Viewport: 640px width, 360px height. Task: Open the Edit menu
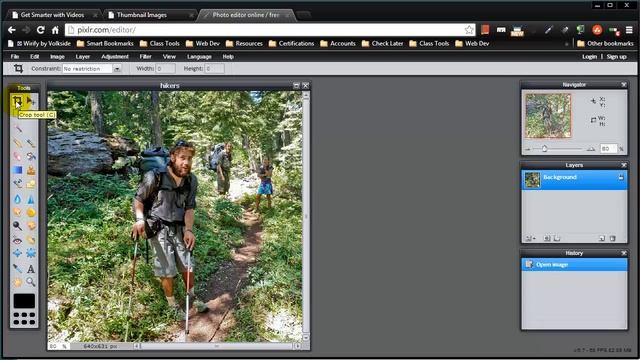35,57
